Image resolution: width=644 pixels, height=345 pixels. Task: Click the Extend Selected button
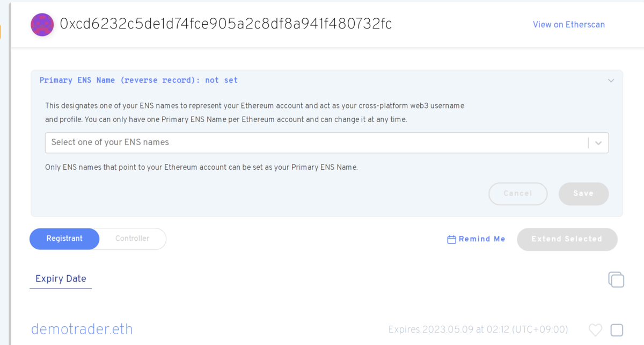point(567,239)
